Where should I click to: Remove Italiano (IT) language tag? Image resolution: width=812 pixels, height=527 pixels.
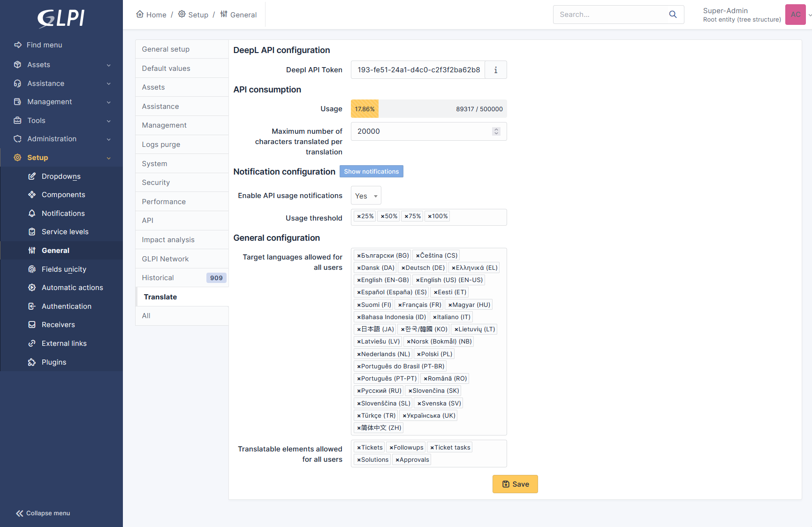(435, 317)
